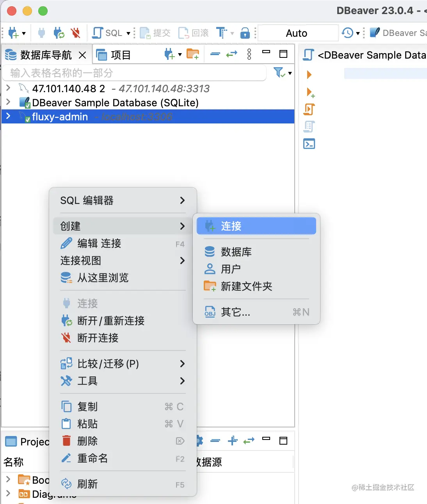The height and width of the screenshot is (504, 427).
Task: Click the 回滚 rollback button
Action: (x=194, y=33)
